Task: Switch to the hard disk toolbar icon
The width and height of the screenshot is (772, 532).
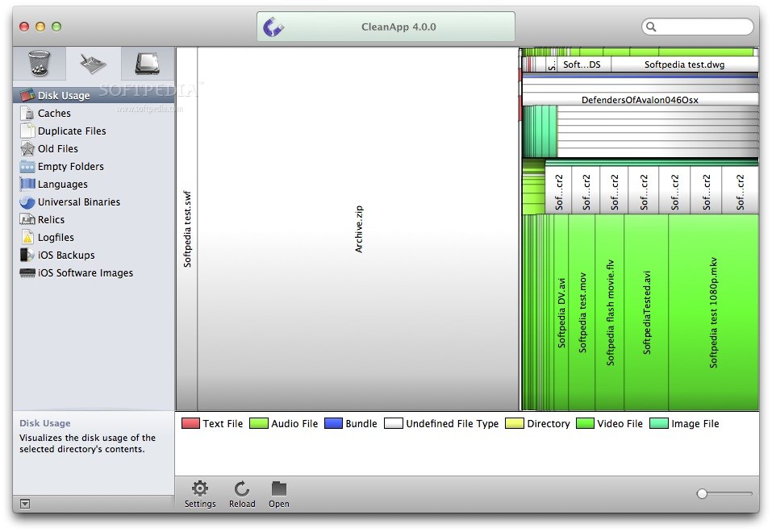Action: tap(145, 64)
